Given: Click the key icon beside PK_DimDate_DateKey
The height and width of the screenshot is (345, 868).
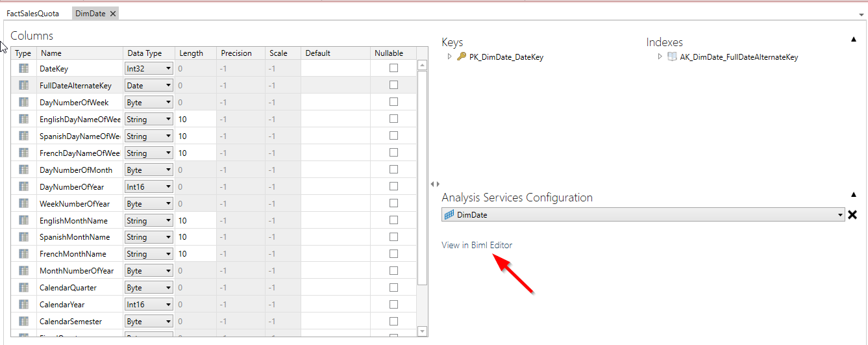Looking at the screenshot, I should (x=462, y=57).
